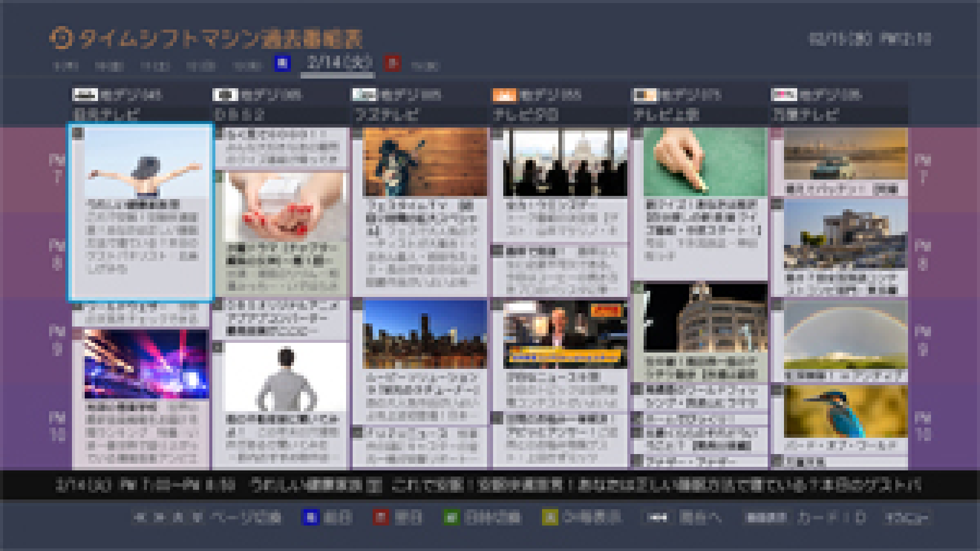Click the yellow per-channel display button icon
The image size is (980, 551).
(x=550, y=517)
